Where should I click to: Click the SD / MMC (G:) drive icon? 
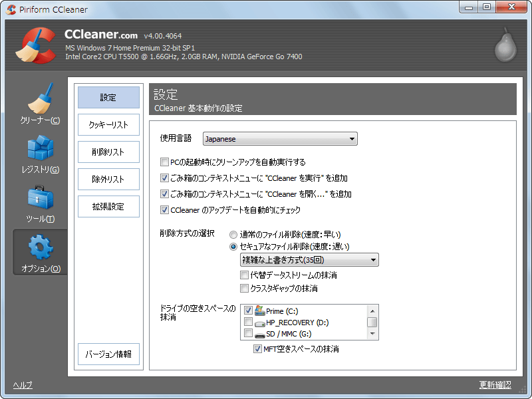click(260, 335)
